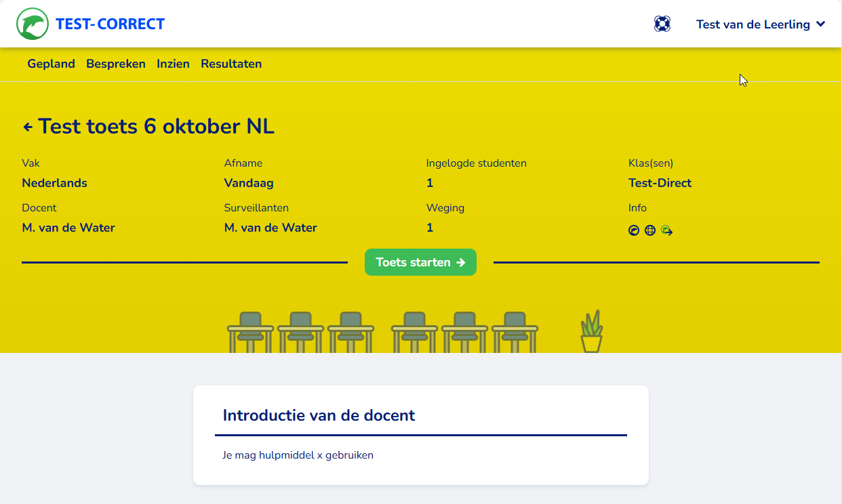842x504 pixels.
Task: Click the TEST-CORRECT brand name text
Action: pos(110,24)
